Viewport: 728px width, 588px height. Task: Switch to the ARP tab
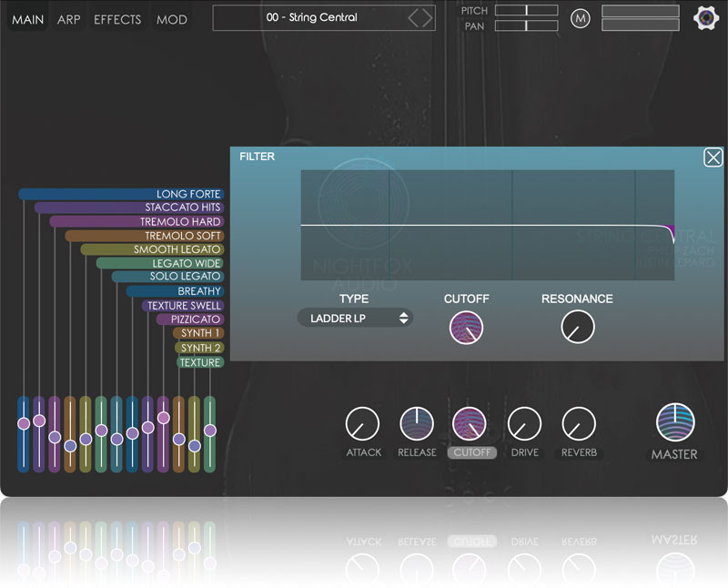(x=69, y=19)
